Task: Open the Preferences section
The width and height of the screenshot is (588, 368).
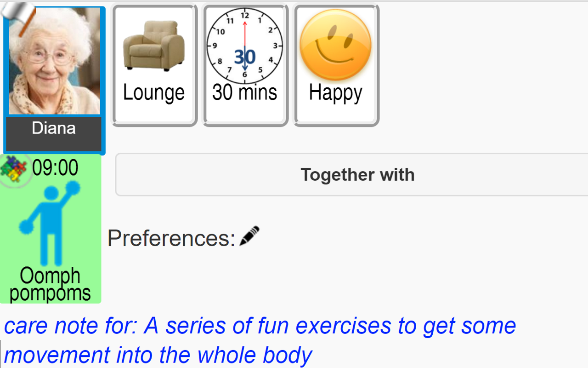Action: point(170,238)
